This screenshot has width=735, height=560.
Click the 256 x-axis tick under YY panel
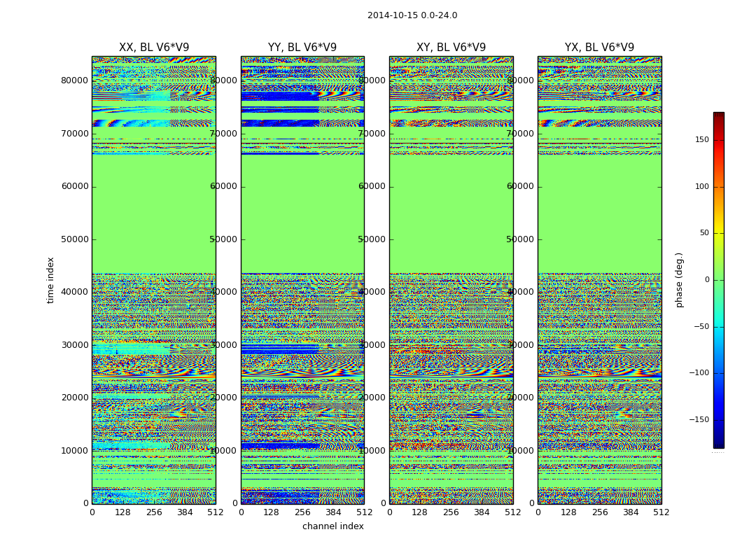click(302, 512)
